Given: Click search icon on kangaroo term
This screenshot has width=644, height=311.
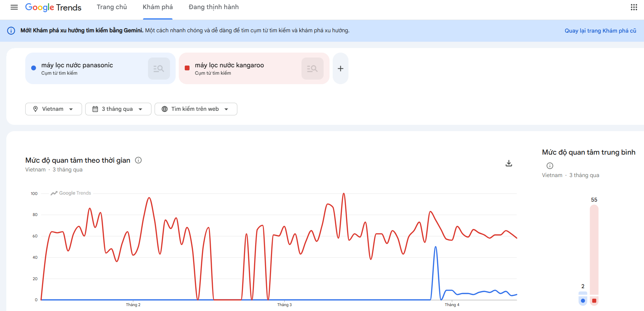Looking at the screenshot, I should [x=312, y=69].
